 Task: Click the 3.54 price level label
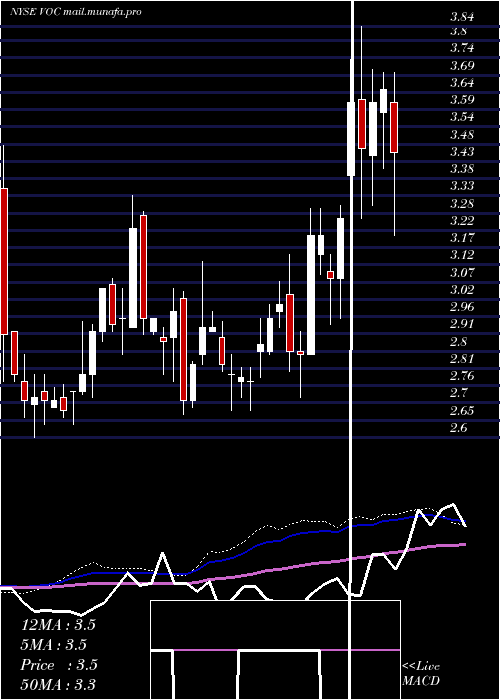tap(462, 117)
